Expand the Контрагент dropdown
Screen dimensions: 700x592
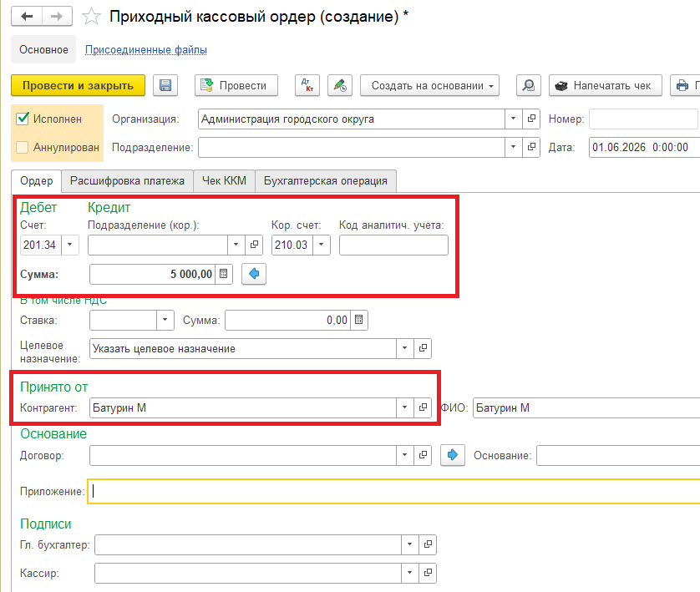click(405, 407)
